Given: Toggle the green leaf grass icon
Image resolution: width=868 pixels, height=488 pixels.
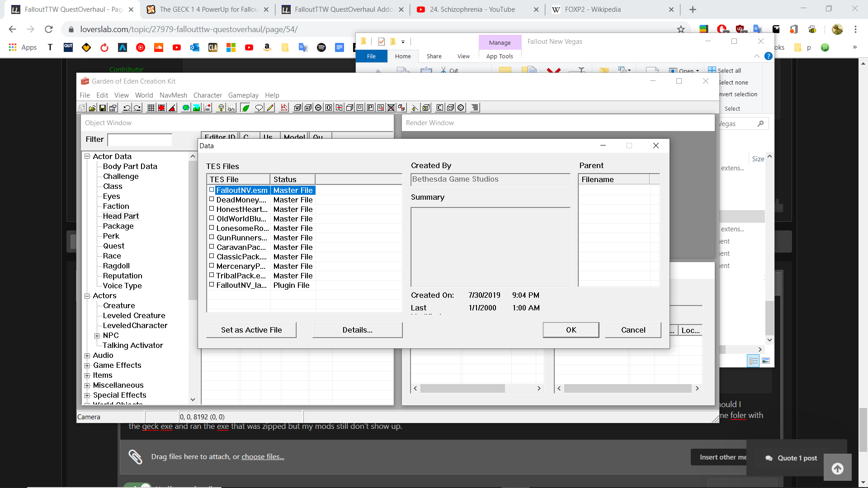Looking at the screenshot, I should click(245, 108).
